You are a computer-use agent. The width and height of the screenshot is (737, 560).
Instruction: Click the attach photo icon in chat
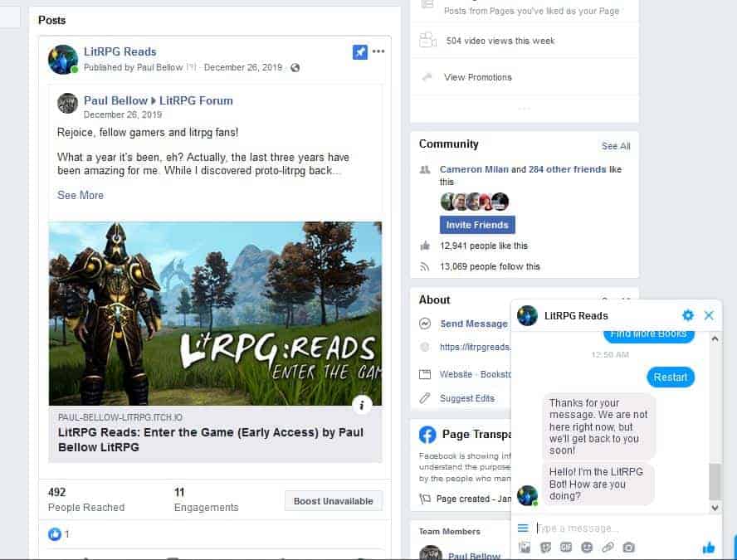pyautogui.click(x=524, y=548)
